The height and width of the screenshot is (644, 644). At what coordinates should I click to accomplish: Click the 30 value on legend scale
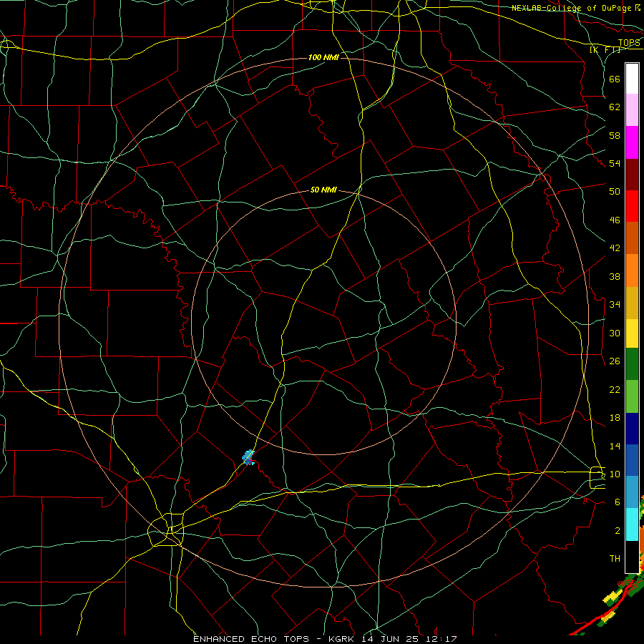pos(615,333)
